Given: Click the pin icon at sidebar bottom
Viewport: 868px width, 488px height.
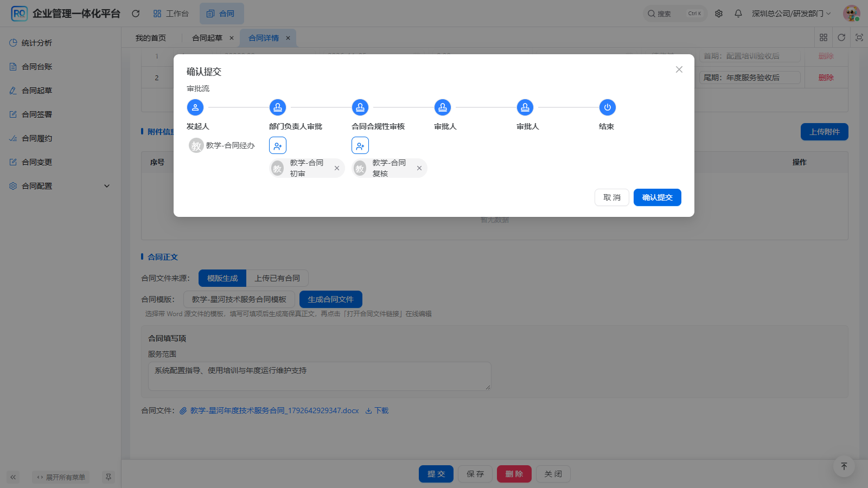Looking at the screenshot, I should click(x=108, y=477).
